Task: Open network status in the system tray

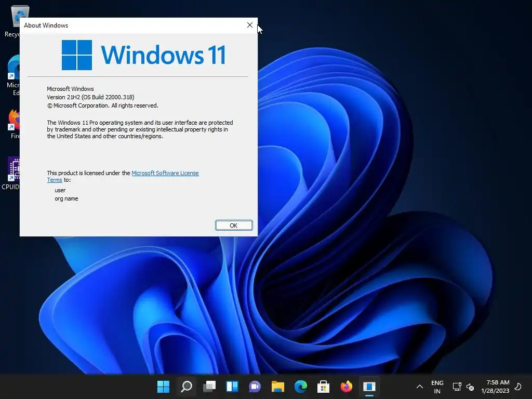Action: pyautogui.click(x=457, y=387)
